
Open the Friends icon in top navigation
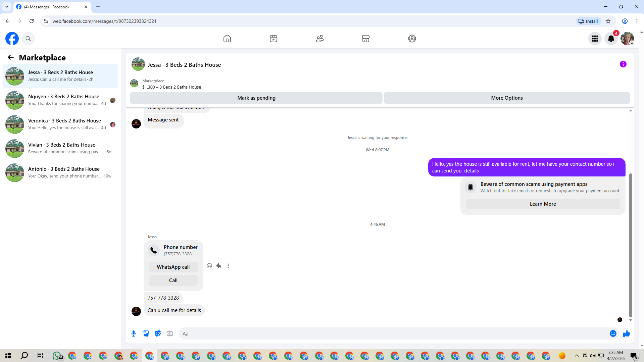click(x=320, y=39)
